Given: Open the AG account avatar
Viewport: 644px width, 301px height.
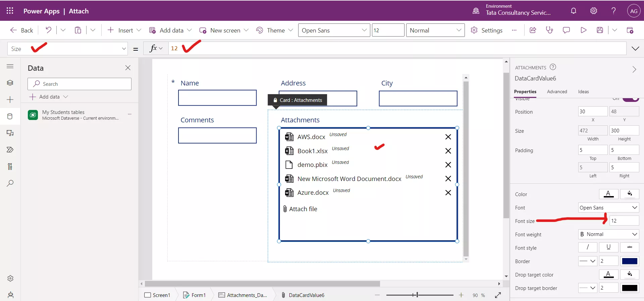Looking at the screenshot, I should click(634, 11).
